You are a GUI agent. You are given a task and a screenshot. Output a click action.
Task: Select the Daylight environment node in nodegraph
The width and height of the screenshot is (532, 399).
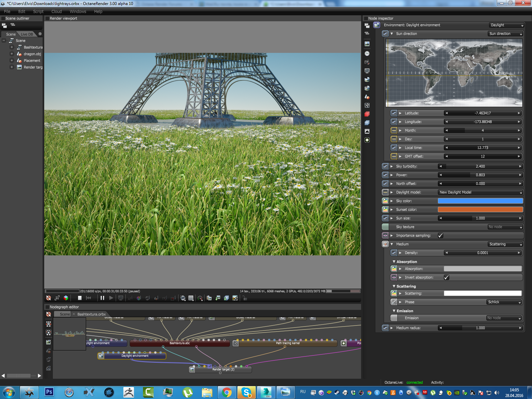tap(135, 356)
